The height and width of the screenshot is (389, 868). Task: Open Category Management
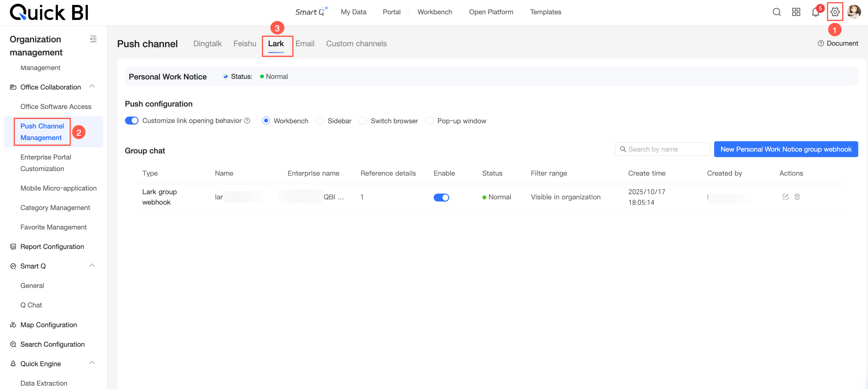pos(55,208)
